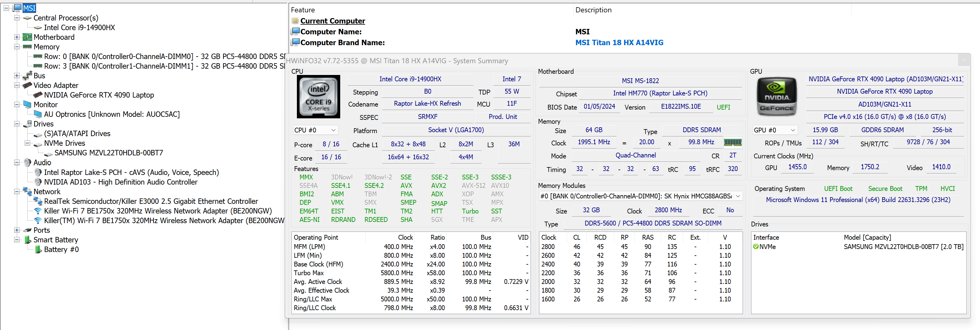Select the SAMSUNG MZVL22T0HDLB-00BT7 drive tree item
This screenshot has width=980, height=330.
(108, 153)
